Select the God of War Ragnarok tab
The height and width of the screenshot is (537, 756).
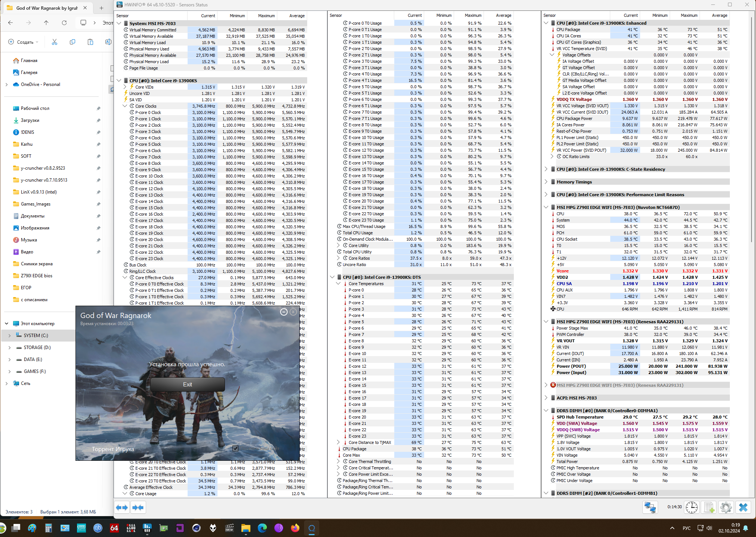47,8
